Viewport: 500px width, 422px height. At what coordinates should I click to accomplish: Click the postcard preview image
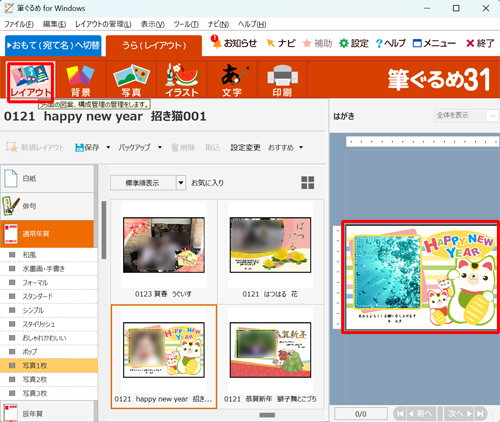click(421, 277)
